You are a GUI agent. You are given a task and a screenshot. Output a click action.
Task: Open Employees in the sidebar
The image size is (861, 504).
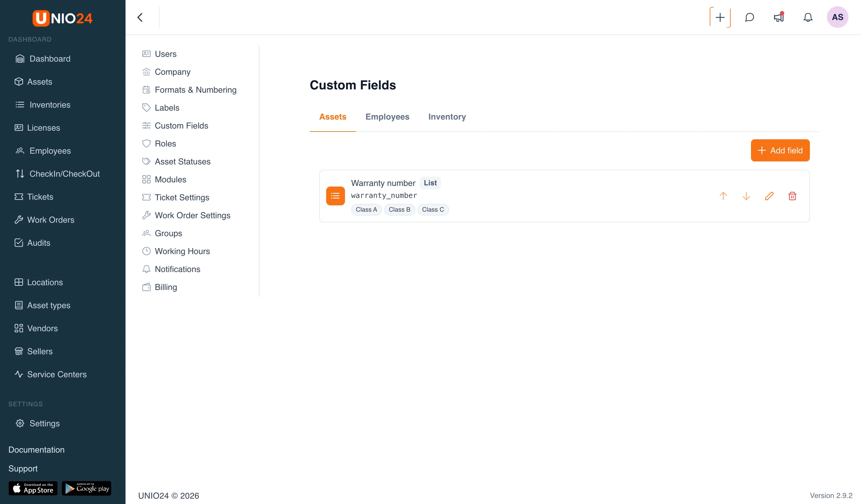[x=43, y=151]
